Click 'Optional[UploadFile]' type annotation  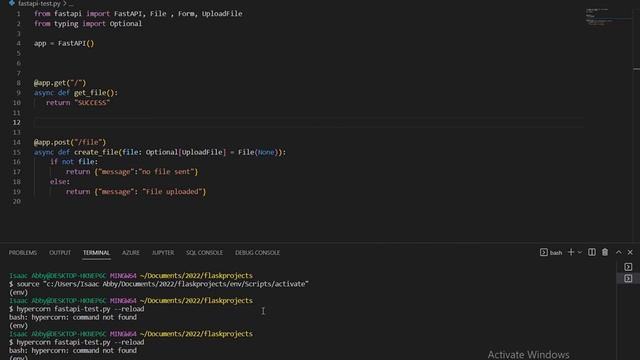click(186, 152)
